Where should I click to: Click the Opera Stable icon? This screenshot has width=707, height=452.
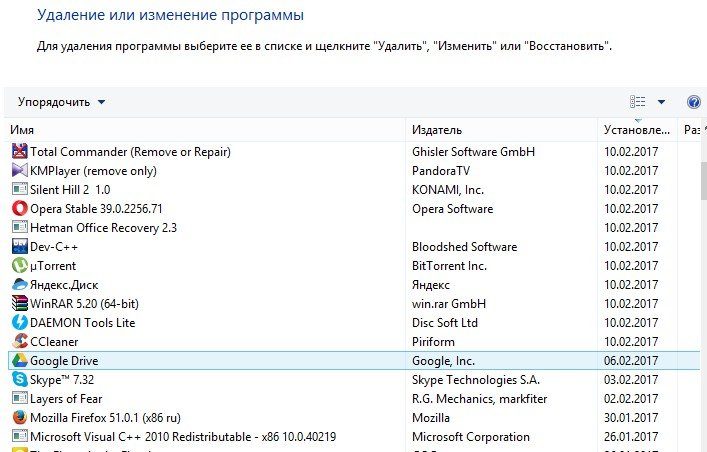[19, 209]
